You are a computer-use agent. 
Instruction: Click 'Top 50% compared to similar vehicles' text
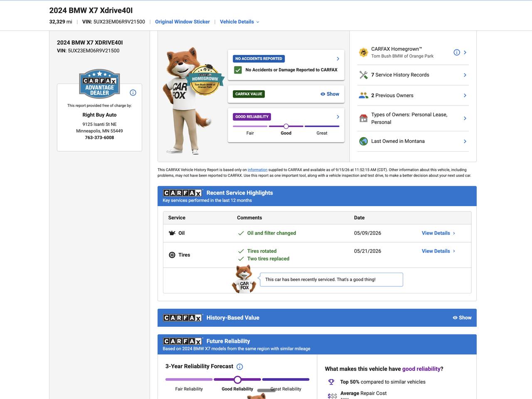click(x=383, y=382)
